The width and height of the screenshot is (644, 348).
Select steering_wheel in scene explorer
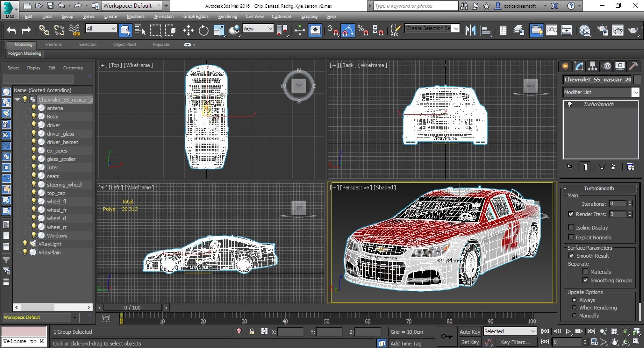click(64, 185)
